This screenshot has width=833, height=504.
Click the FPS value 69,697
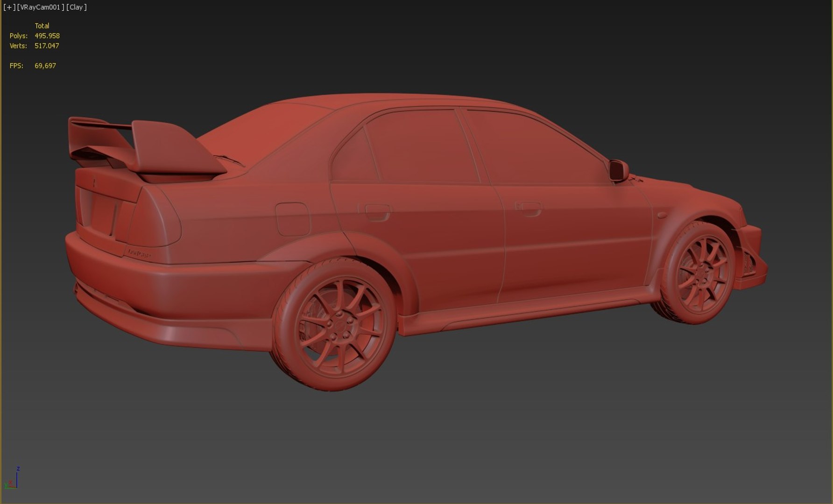(45, 66)
